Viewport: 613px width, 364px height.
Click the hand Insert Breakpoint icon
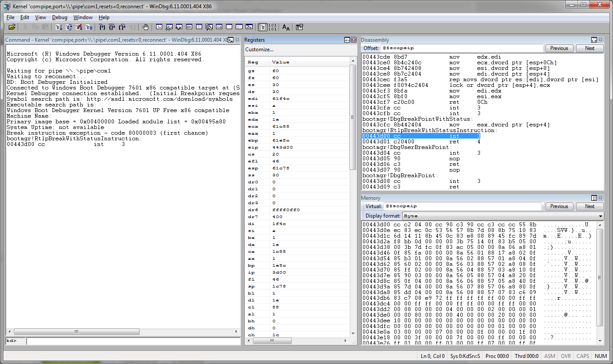[x=145, y=27]
